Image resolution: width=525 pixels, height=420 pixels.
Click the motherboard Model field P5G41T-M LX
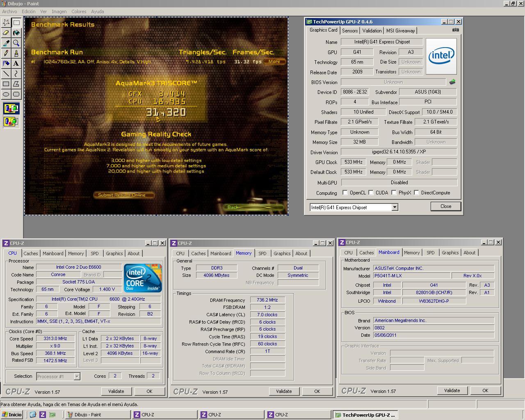tap(411, 276)
